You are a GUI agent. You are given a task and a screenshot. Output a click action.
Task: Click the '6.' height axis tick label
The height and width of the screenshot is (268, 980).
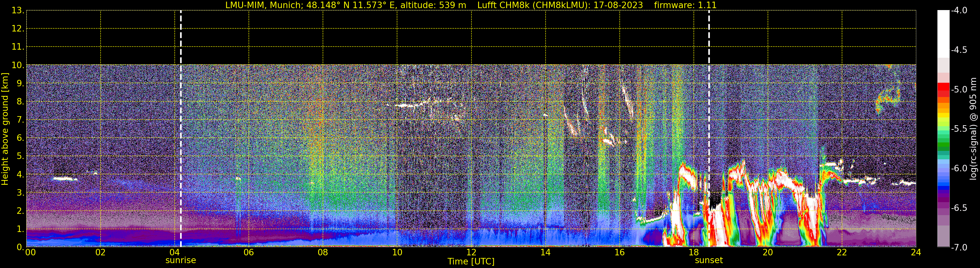click(x=20, y=138)
